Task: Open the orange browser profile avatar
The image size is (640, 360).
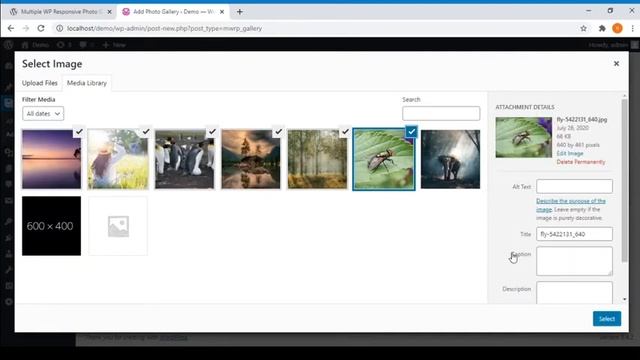Action: click(x=617, y=28)
